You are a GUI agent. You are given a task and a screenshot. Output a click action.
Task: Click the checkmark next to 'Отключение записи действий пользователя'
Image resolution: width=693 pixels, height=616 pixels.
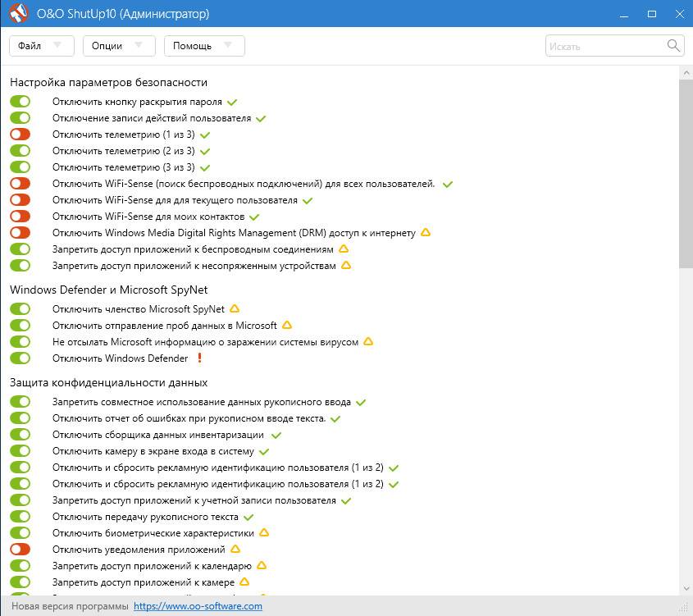click(x=261, y=118)
